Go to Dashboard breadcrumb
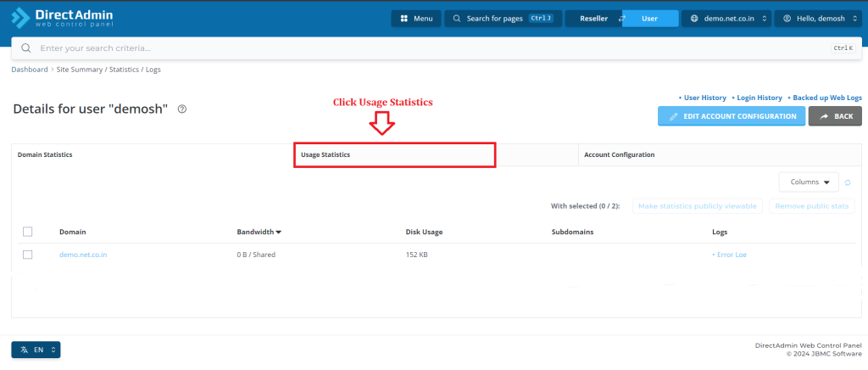Viewport: 868px width, 370px height. click(30, 70)
